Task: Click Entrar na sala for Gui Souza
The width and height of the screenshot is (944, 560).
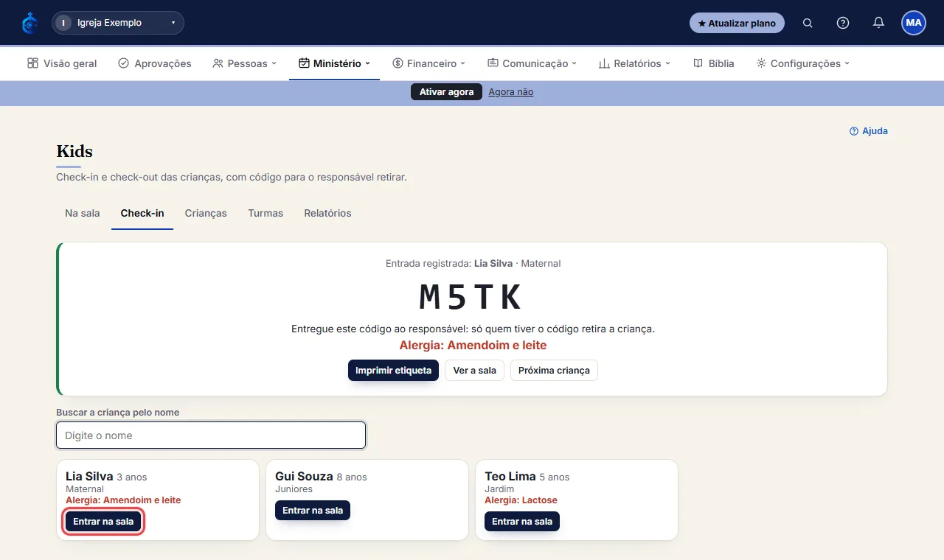Action: click(x=313, y=511)
